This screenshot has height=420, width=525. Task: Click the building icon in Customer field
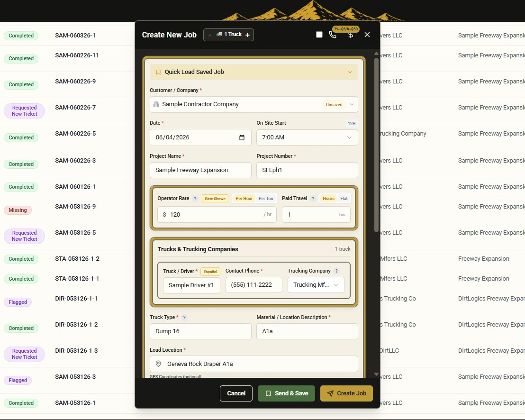click(x=156, y=104)
